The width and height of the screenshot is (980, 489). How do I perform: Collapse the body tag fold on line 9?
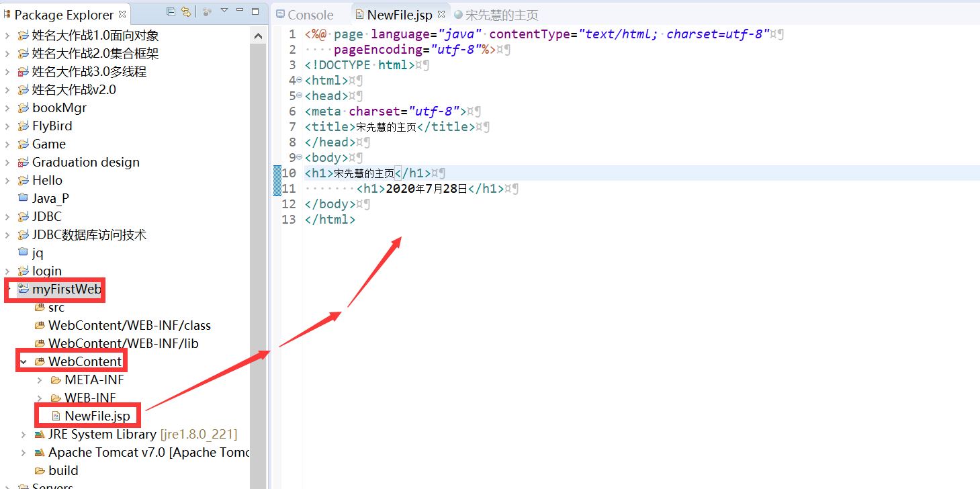click(299, 157)
